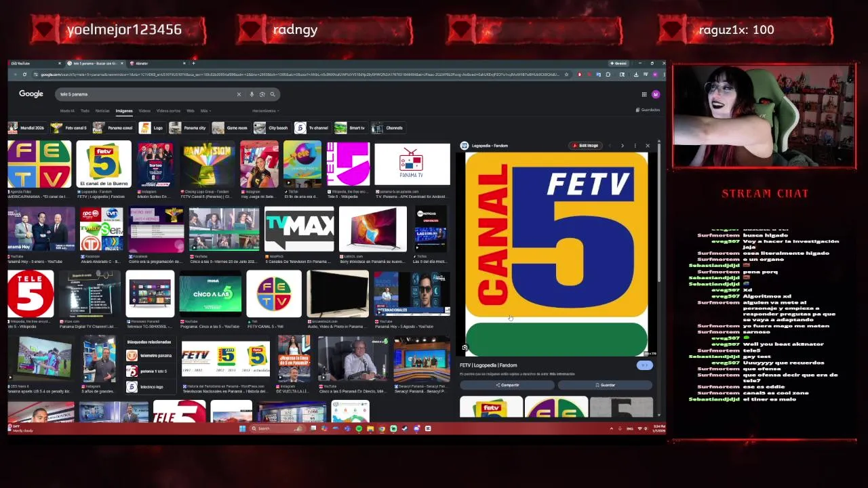The height and width of the screenshot is (488, 868).
Task: Filter by City beach chip
Action: 272,127
